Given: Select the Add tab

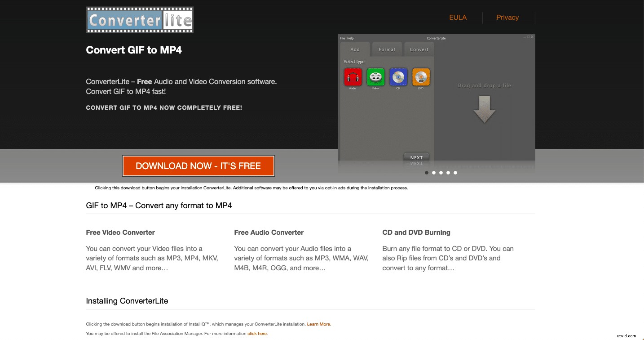Looking at the screenshot, I should (x=355, y=49).
